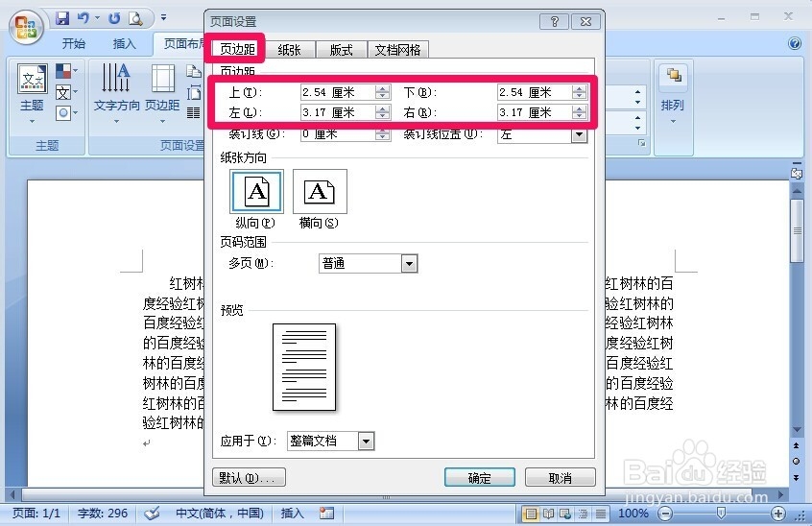
Task: Decrease right margin with spinner
Action: click(580, 116)
